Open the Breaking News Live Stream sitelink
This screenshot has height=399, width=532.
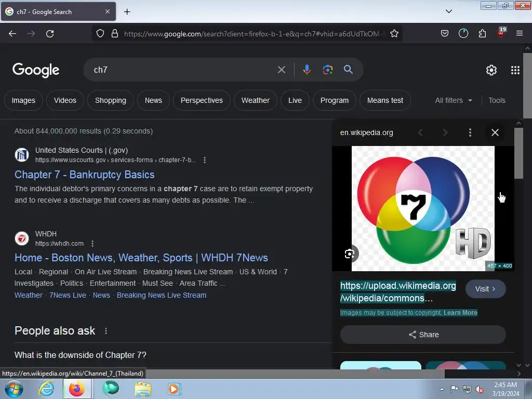point(162,295)
